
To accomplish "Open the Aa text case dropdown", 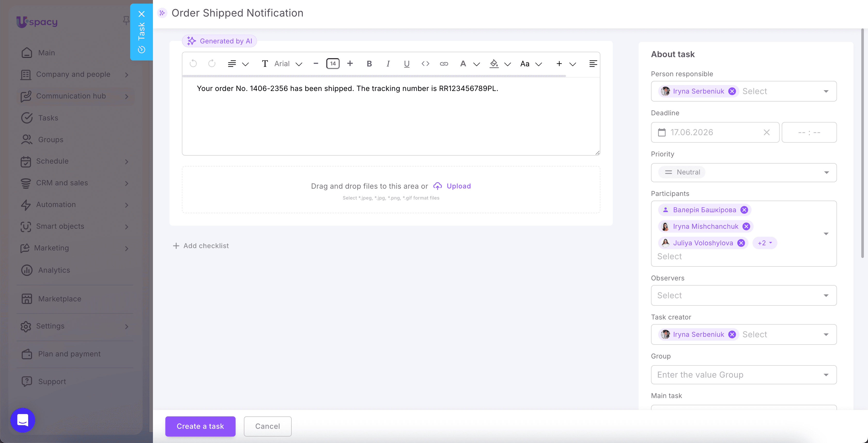I will (x=531, y=64).
